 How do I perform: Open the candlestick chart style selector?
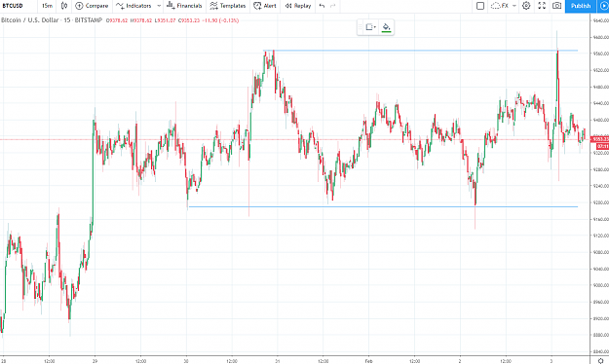click(x=64, y=6)
